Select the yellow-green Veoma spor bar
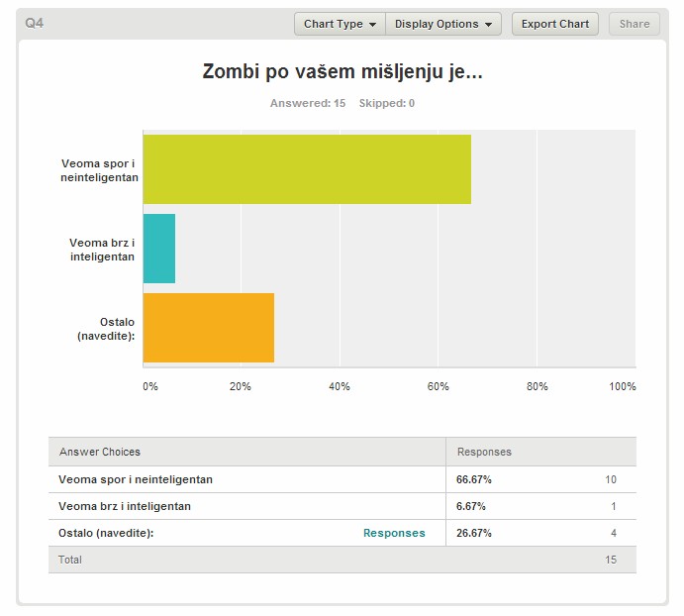The image size is (684, 616). point(307,169)
